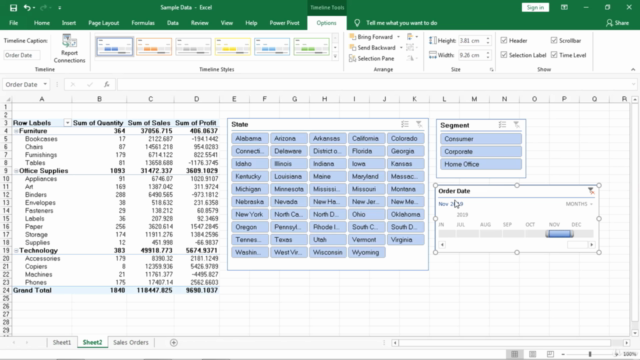Select Corporate in Segment slicer

[481, 151]
